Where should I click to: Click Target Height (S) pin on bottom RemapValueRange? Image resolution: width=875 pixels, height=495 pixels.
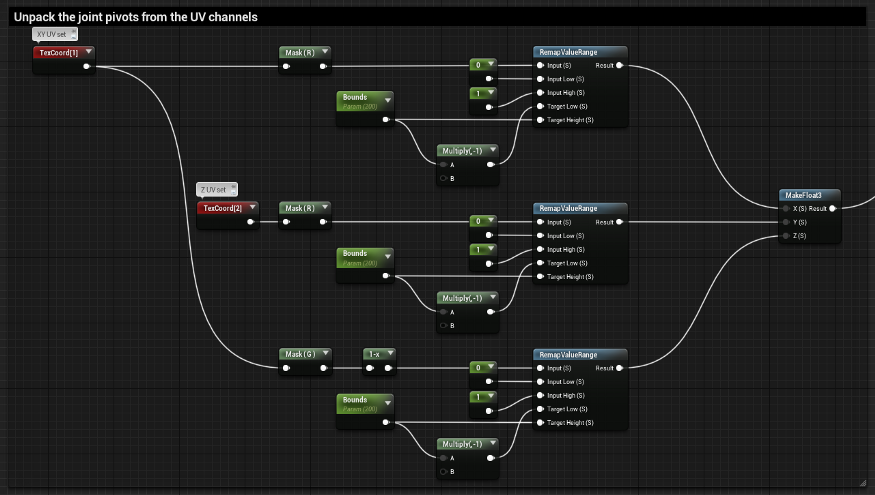point(540,422)
